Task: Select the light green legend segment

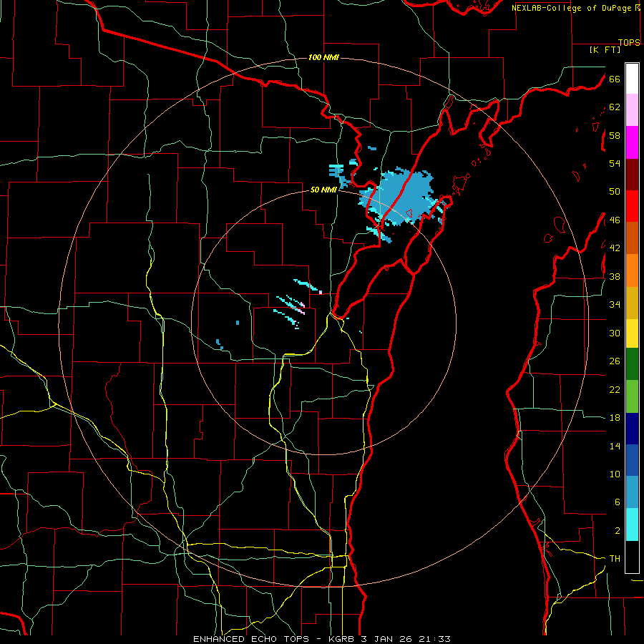Action: point(632,396)
